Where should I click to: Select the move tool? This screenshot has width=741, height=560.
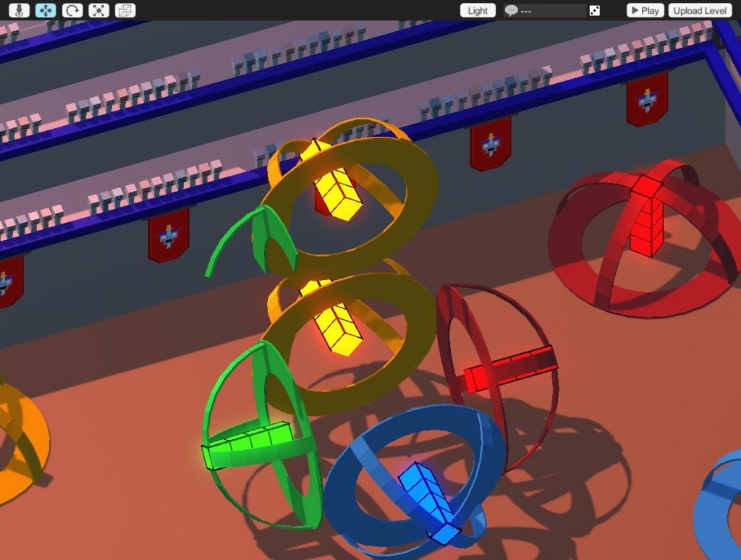pos(46,10)
